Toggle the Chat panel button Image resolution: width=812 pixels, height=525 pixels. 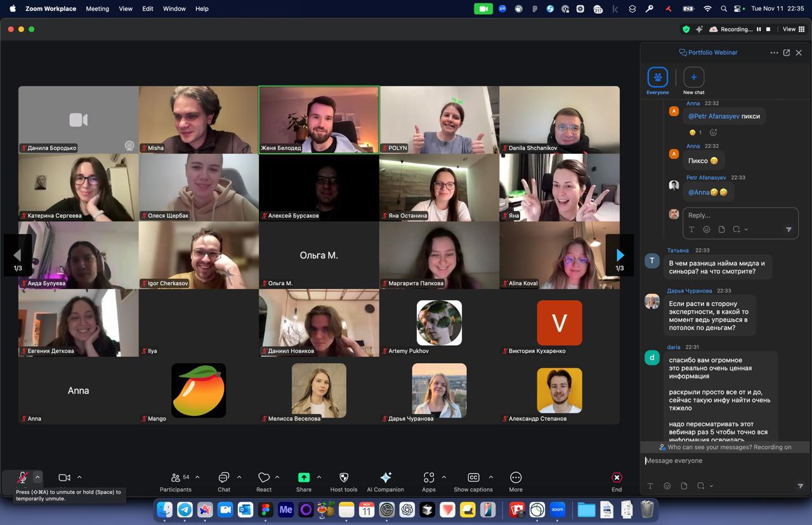(x=224, y=482)
